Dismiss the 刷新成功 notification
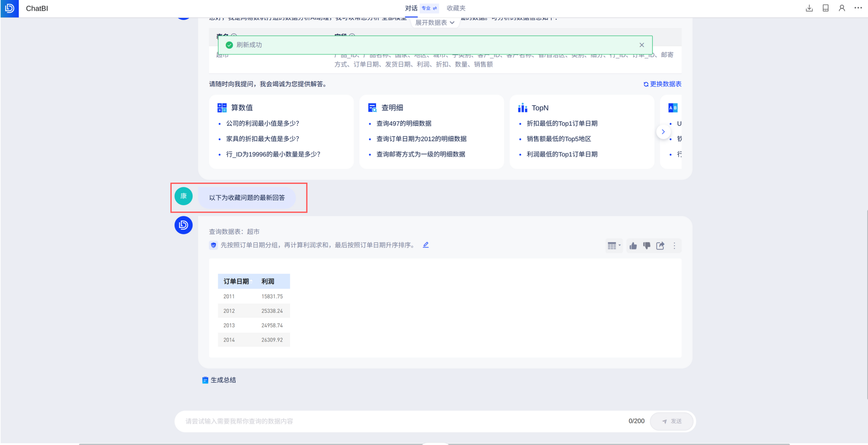Viewport: 868px width, 445px height. point(642,45)
